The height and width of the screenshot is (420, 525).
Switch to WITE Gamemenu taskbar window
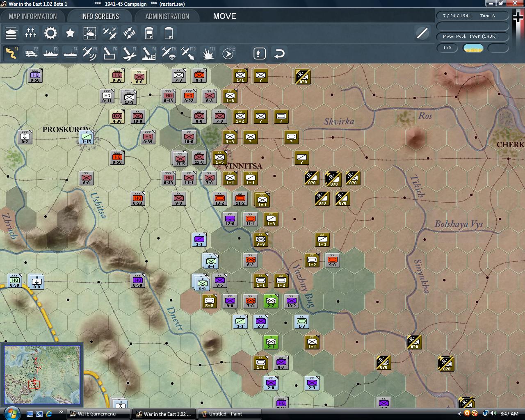(x=98, y=414)
